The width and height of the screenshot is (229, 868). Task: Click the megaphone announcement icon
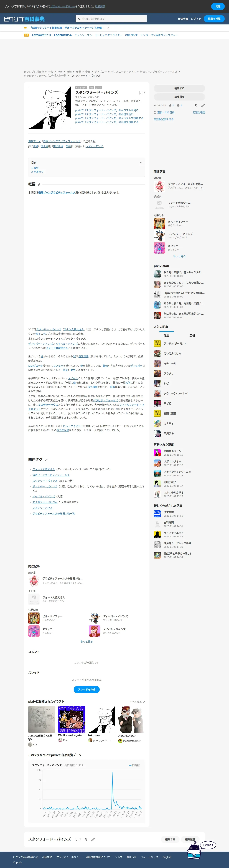[x=26, y=28]
